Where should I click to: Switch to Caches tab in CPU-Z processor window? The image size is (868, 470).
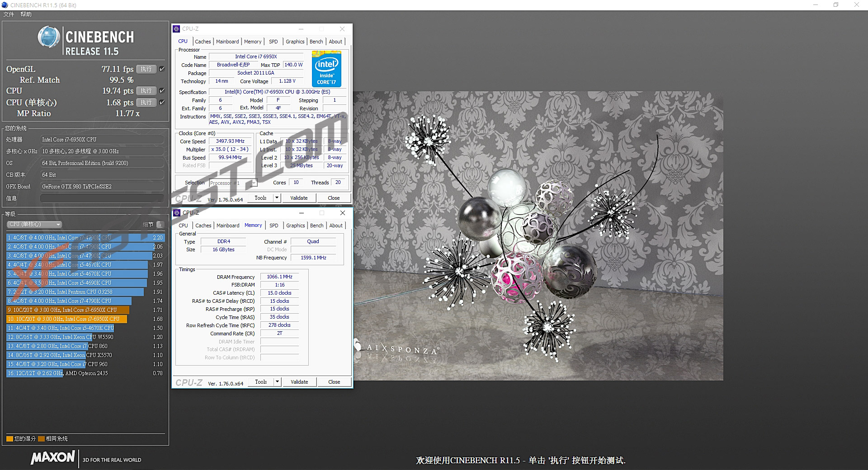point(203,42)
